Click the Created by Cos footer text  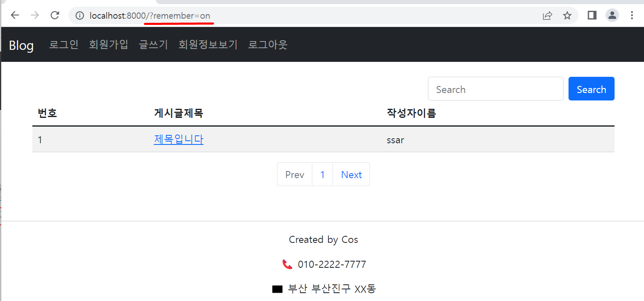click(323, 240)
